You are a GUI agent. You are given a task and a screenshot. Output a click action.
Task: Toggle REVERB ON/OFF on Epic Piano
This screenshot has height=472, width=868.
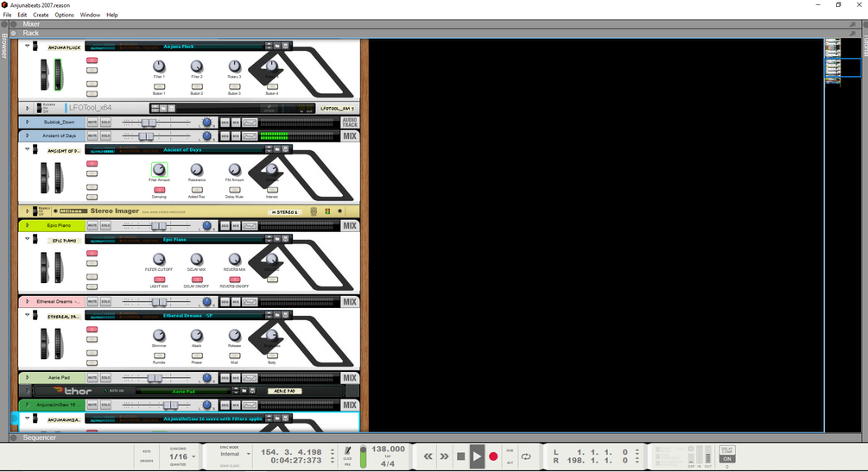(234, 280)
